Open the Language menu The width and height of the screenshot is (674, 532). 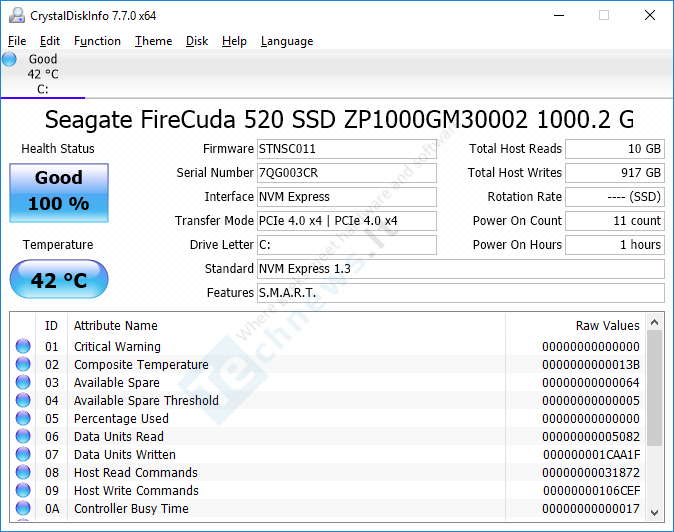(x=287, y=41)
